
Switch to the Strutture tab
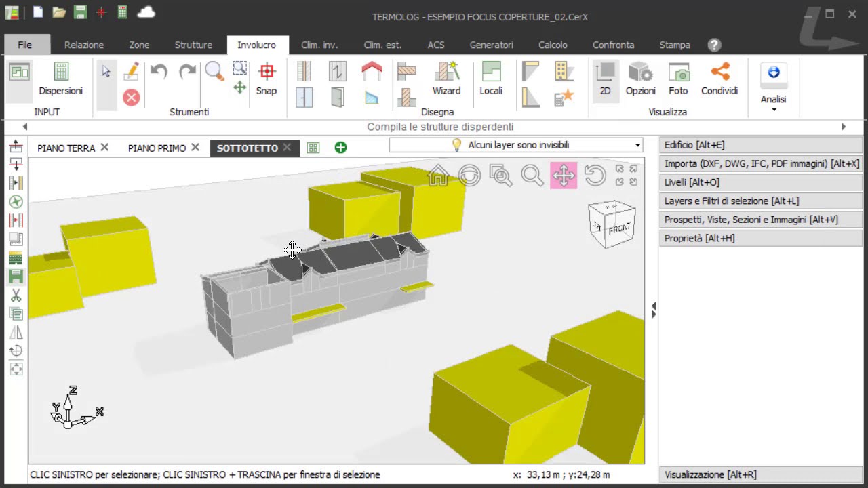coord(193,45)
